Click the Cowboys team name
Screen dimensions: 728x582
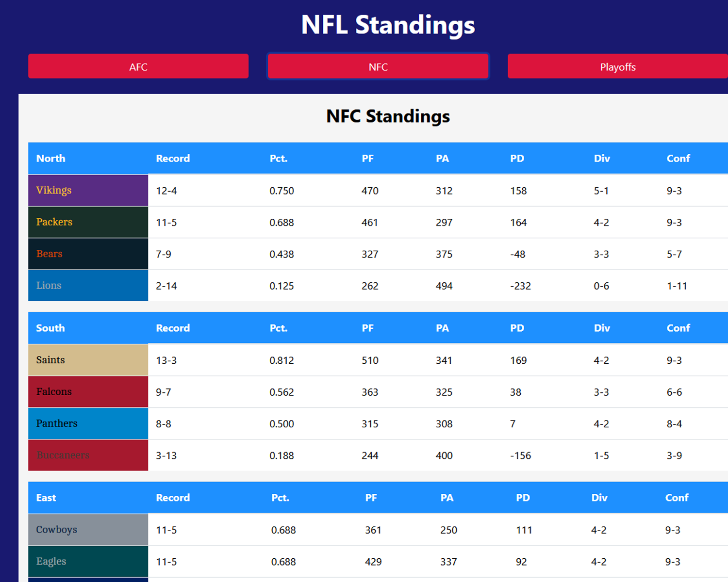[x=57, y=530]
